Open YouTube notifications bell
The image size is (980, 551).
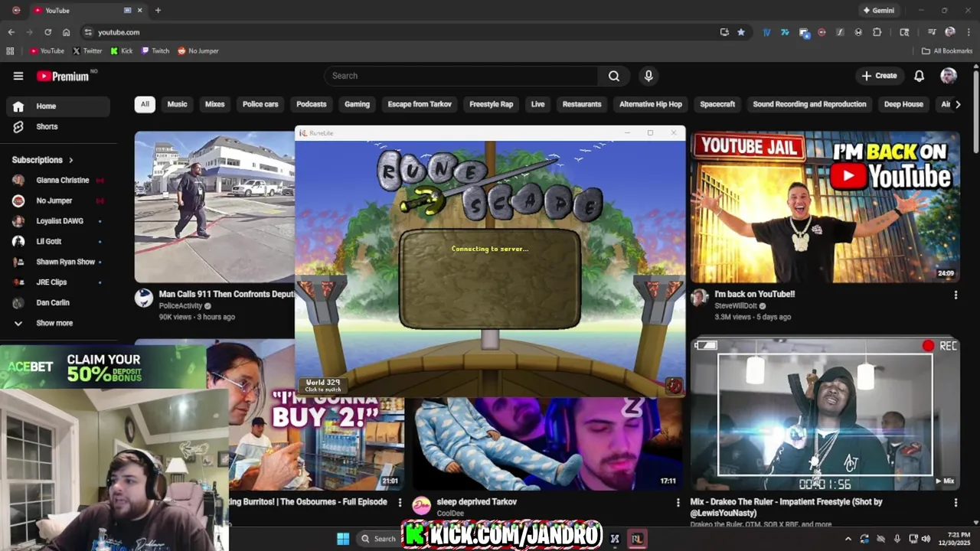(x=919, y=76)
